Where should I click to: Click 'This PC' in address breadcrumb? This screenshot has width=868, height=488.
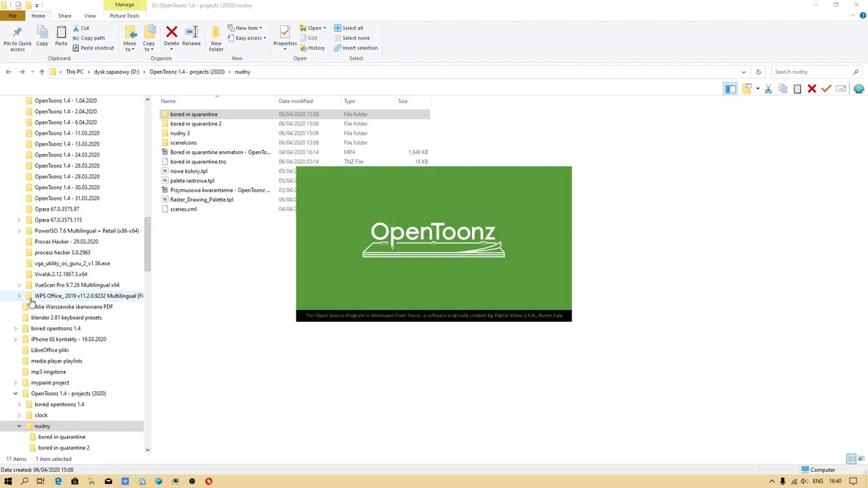(75, 72)
